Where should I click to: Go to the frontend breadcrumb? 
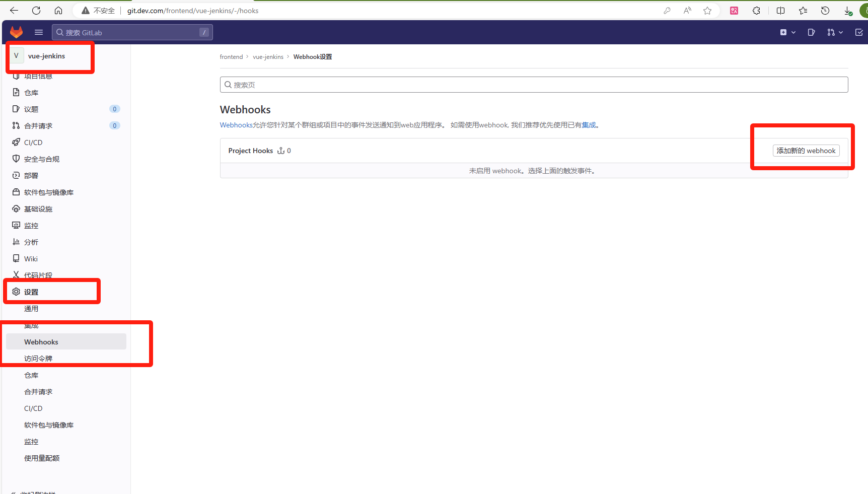point(231,57)
